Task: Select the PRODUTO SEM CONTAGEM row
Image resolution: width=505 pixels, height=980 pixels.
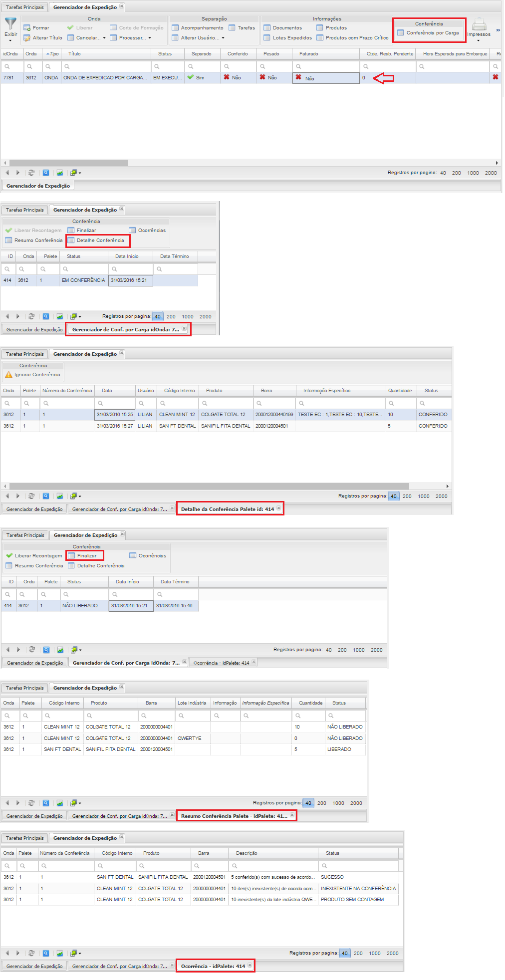Action: (200, 900)
